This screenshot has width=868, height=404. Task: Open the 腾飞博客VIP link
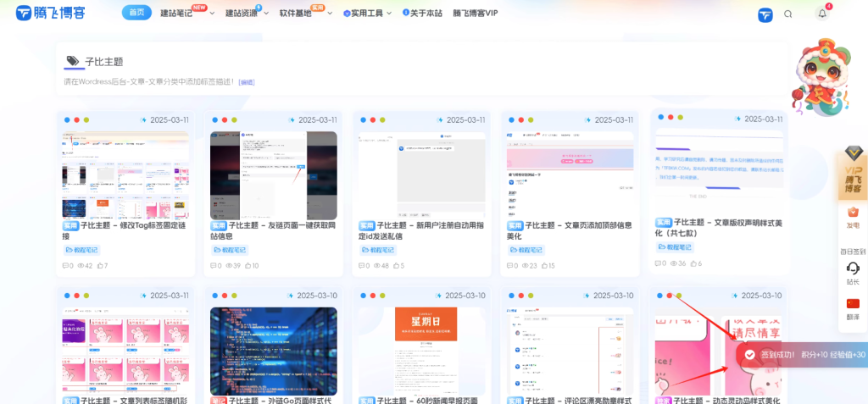(475, 13)
